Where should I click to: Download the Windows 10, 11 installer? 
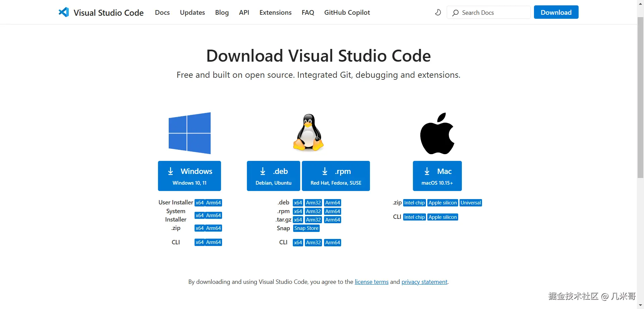coord(190,176)
